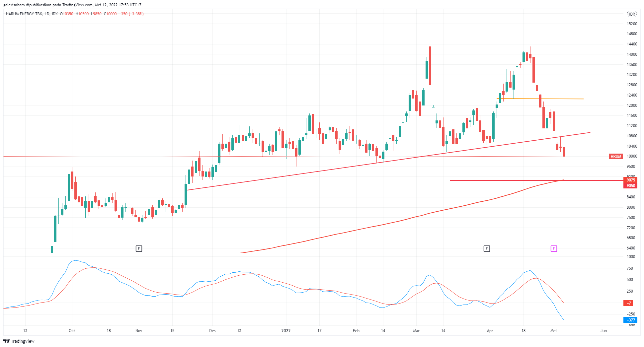Click the purple E earnings marker in May
The image size is (644, 347).
pyautogui.click(x=554, y=248)
